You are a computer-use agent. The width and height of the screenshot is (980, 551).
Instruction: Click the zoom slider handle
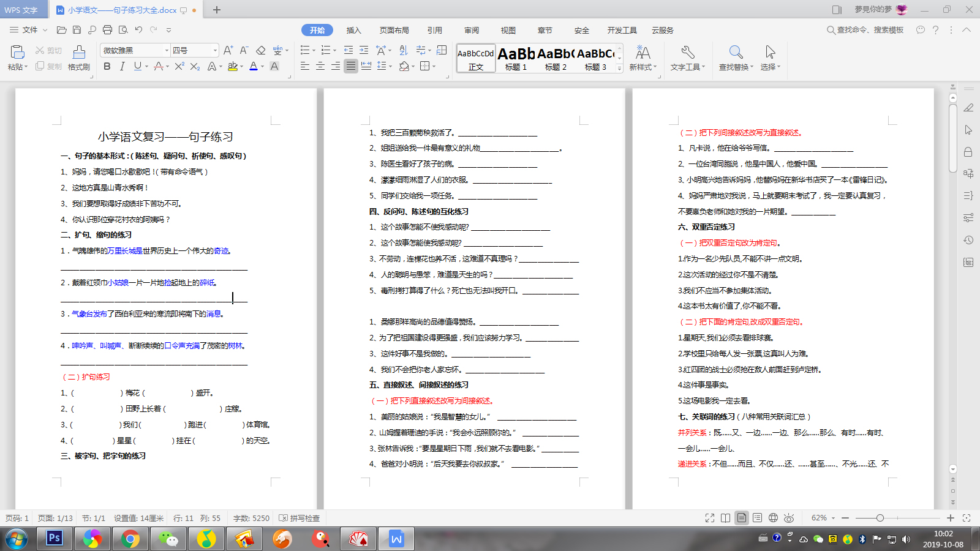880,518
